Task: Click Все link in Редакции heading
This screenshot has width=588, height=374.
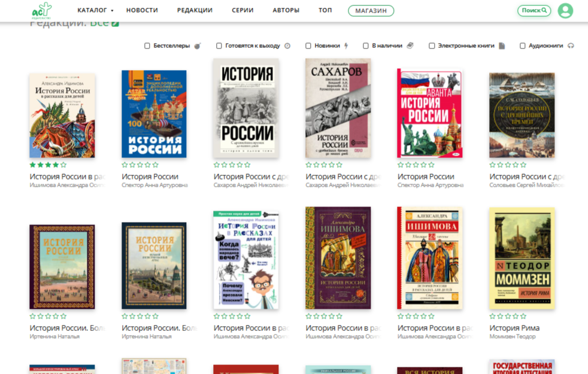Action: (x=99, y=23)
